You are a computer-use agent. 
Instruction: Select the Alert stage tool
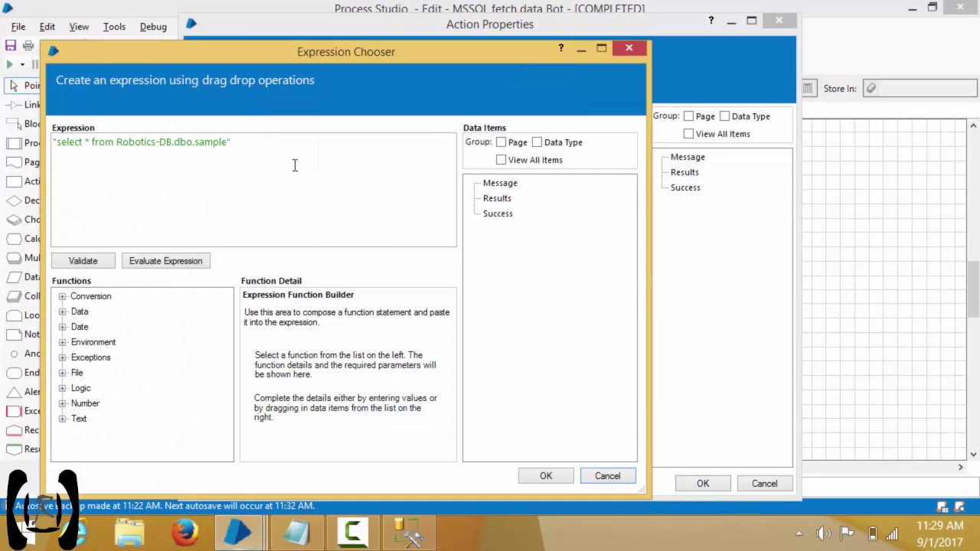coord(21,392)
